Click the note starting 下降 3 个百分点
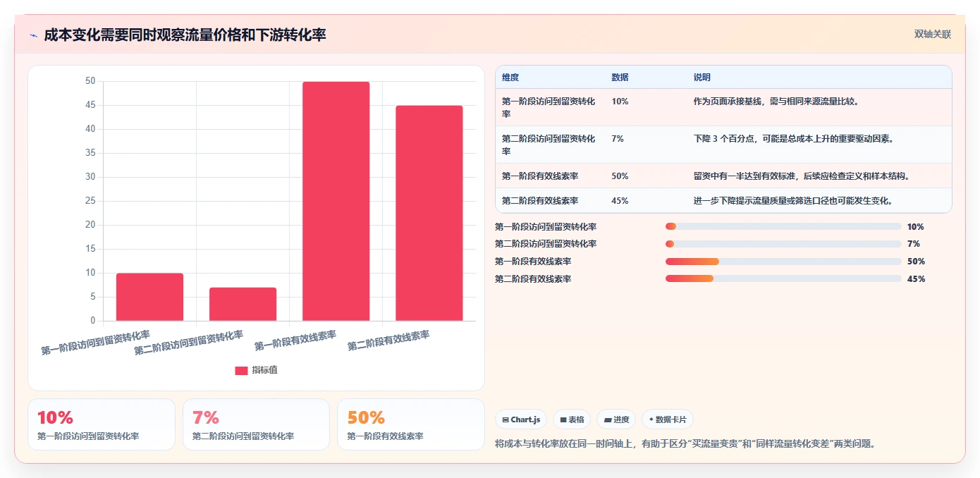 [x=794, y=139]
